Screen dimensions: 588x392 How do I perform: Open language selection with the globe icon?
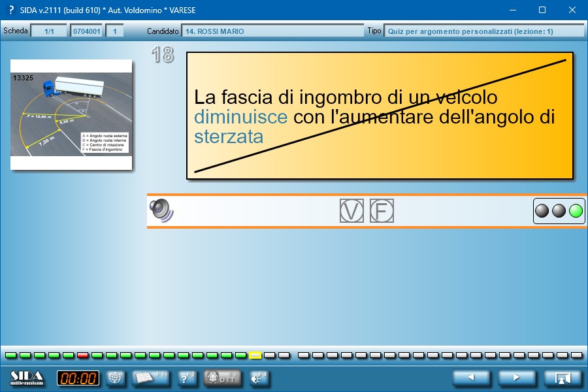[115, 378]
